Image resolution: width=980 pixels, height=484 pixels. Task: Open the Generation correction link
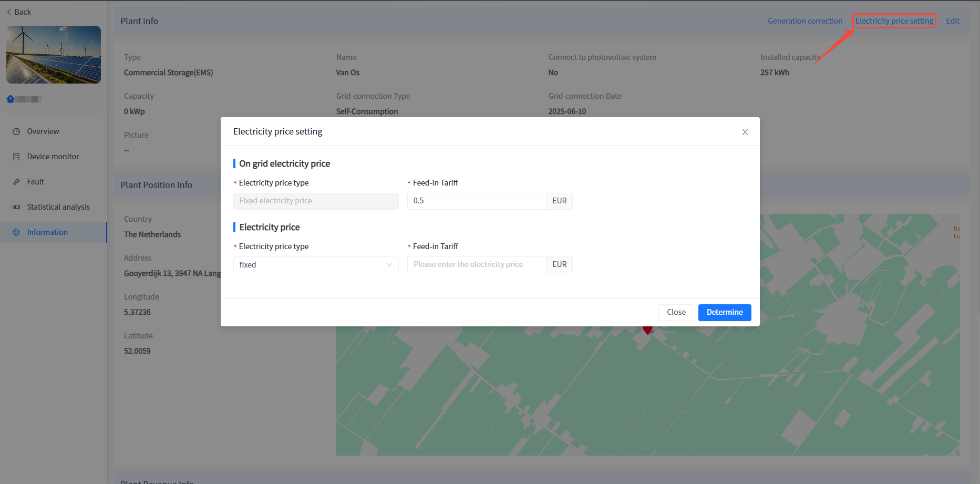(804, 21)
